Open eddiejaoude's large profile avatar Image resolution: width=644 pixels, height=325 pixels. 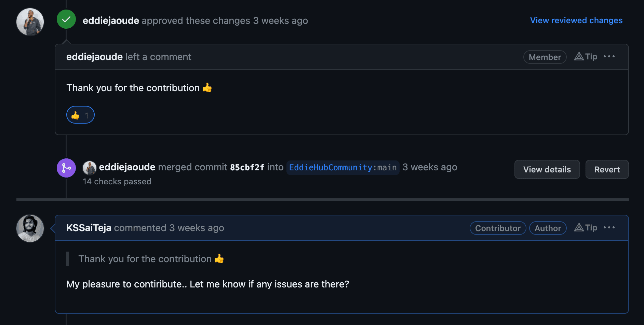pyautogui.click(x=30, y=22)
